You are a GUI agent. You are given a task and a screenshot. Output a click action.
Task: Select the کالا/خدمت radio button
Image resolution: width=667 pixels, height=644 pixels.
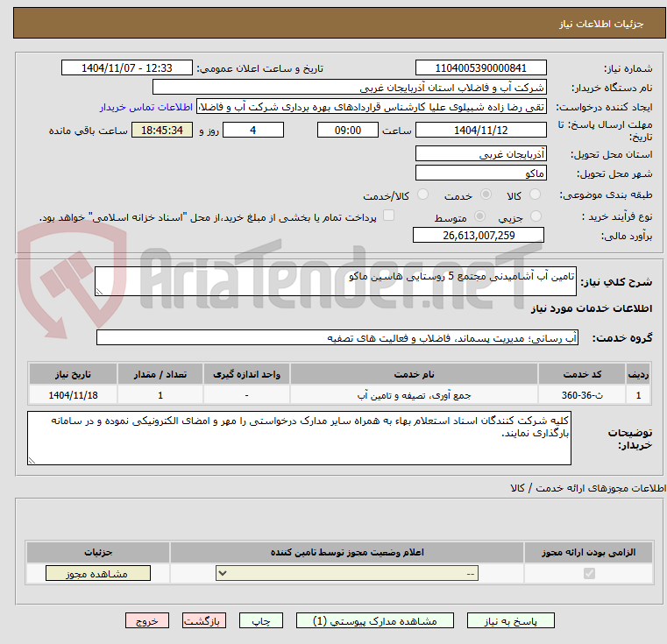(422, 195)
